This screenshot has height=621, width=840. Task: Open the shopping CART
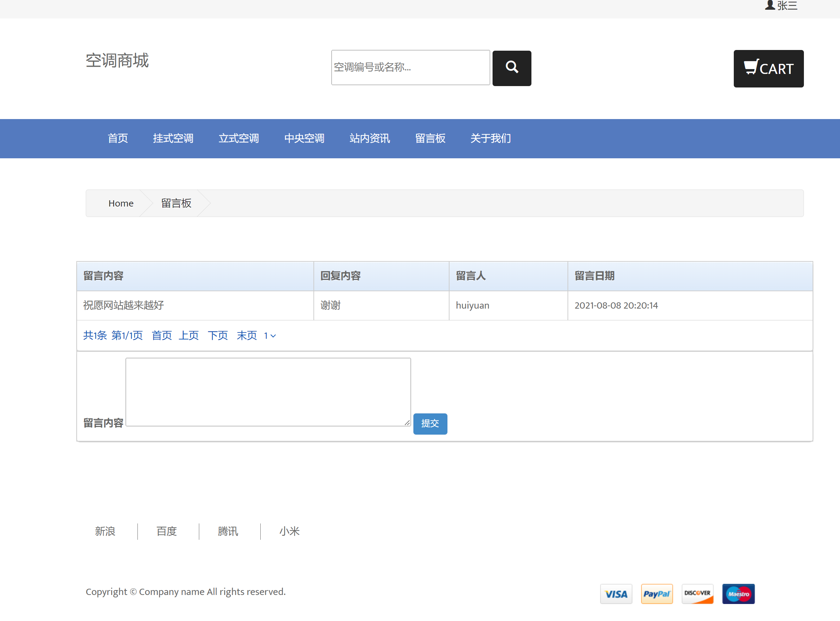click(x=768, y=69)
